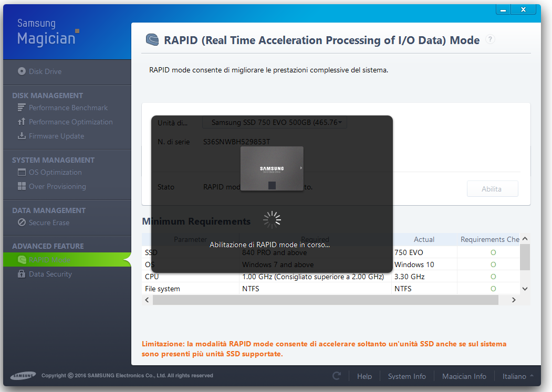Click the Requirements Check column header
Screen dimensions: 552x392
point(489,239)
